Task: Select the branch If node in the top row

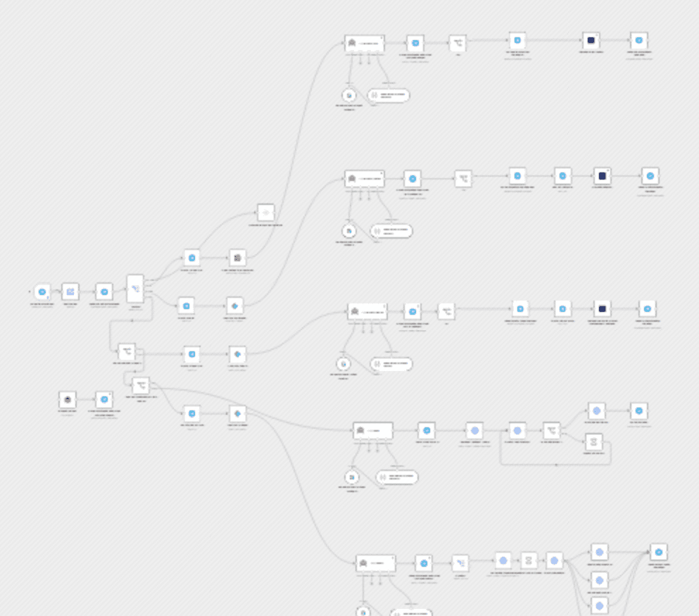Action: pos(458,43)
